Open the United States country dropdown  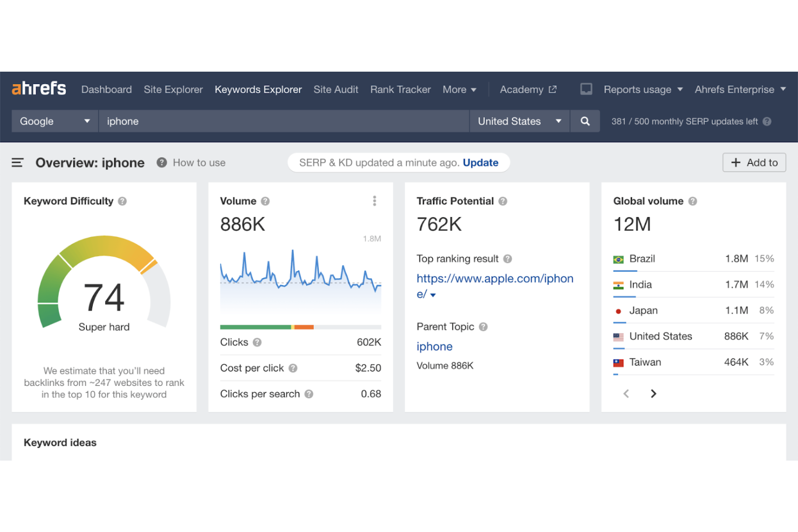coord(520,121)
